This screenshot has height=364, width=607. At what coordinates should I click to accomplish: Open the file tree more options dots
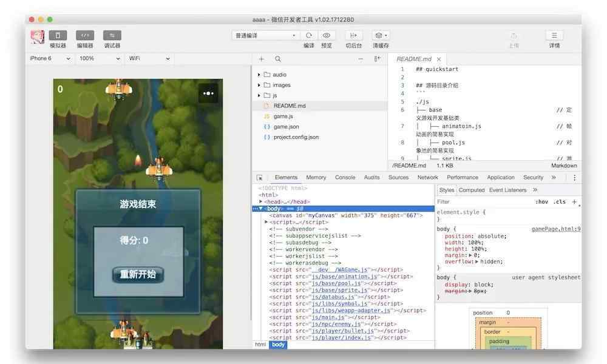pos(361,59)
